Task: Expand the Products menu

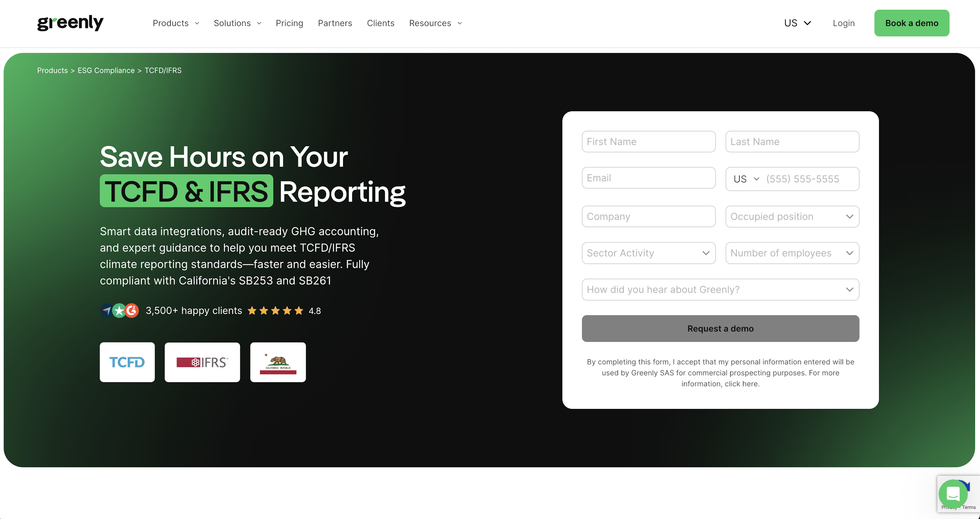Action: [176, 23]
